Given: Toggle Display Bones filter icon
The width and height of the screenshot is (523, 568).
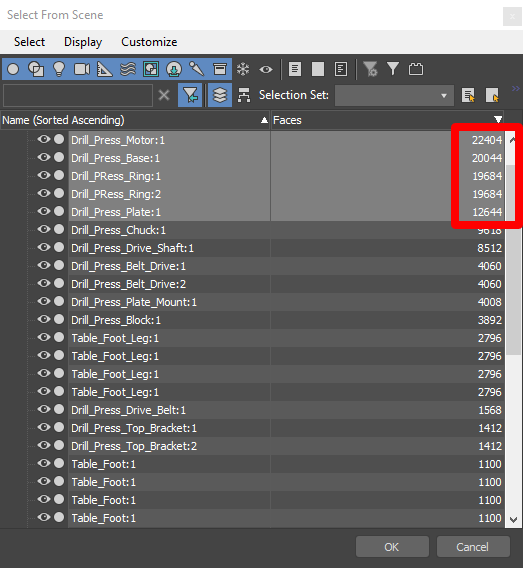Looking at the screenshot, I should point(197,69).
